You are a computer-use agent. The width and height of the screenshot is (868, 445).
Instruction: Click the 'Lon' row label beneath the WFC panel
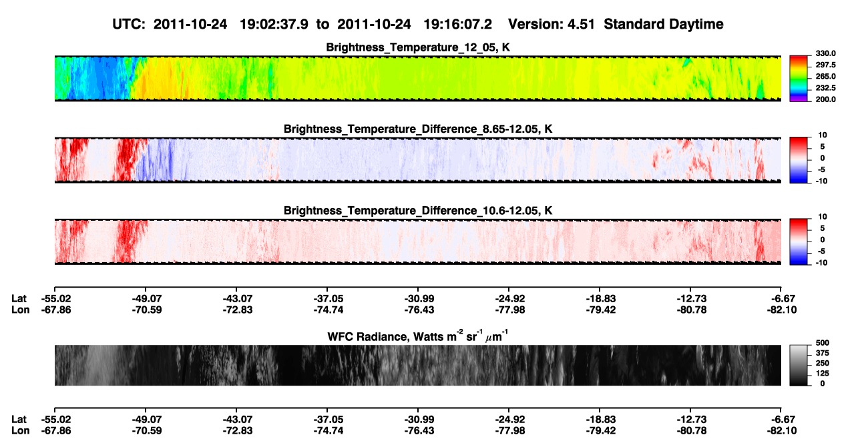point(20,430)
